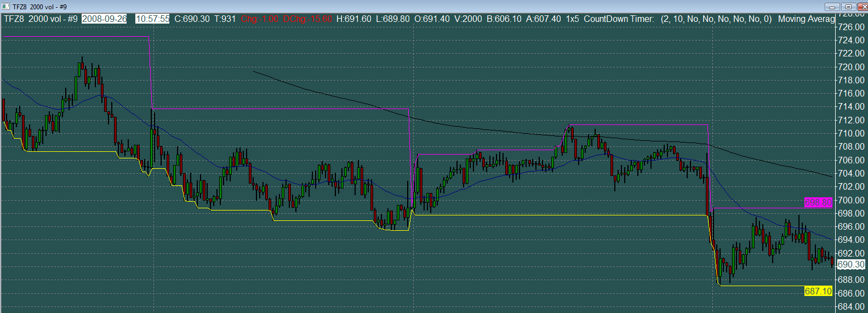Minimize the TFZ8 chart window

tap(832, 7)
